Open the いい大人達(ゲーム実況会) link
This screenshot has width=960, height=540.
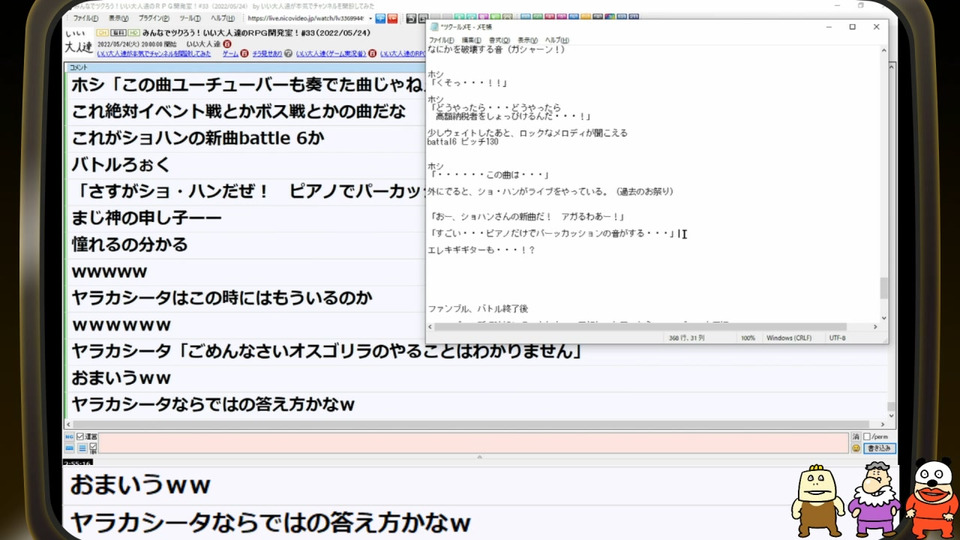click(331, 54)
